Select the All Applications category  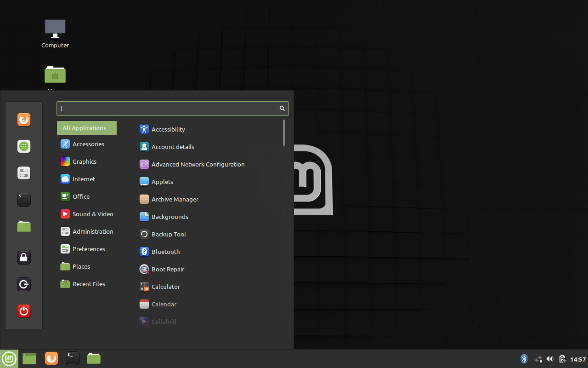point(86,128)
